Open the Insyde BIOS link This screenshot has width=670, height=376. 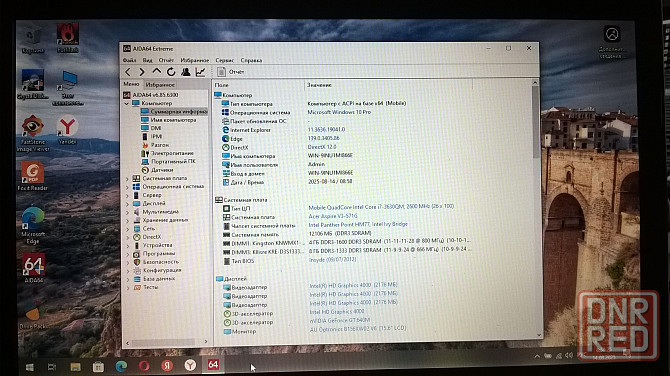[332, 260]
